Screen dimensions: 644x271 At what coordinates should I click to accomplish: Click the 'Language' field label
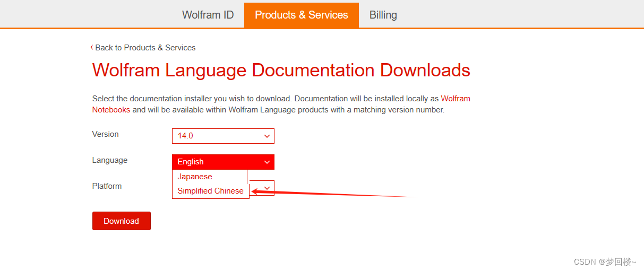pos(110,160)
